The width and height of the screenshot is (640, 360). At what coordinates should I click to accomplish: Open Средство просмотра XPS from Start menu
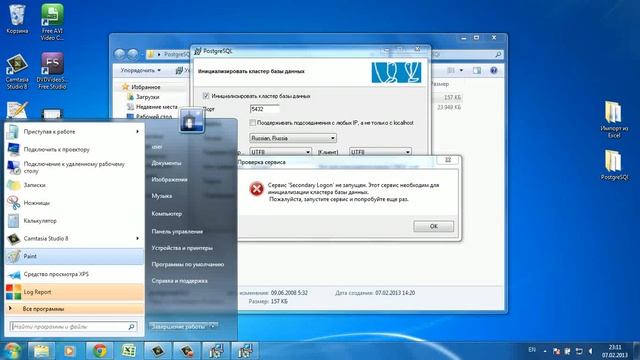point(74,274)
